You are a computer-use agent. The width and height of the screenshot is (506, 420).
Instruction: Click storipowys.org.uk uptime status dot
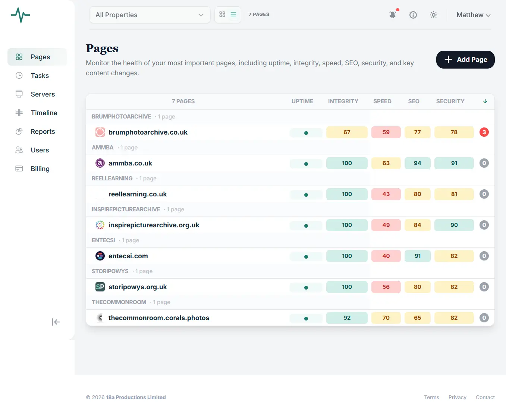(x=306, y=287)
